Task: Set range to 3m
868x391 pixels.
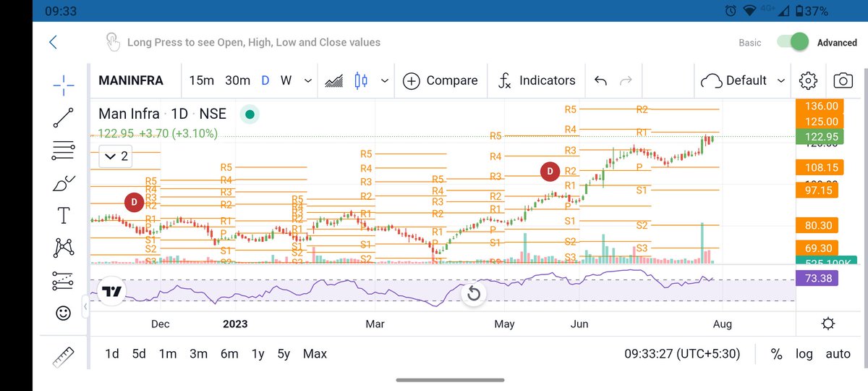Action: tap(198, 354)
